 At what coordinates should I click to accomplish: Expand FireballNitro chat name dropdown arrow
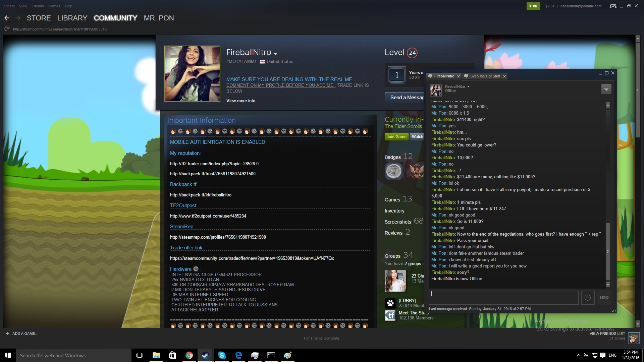[469, 86]
